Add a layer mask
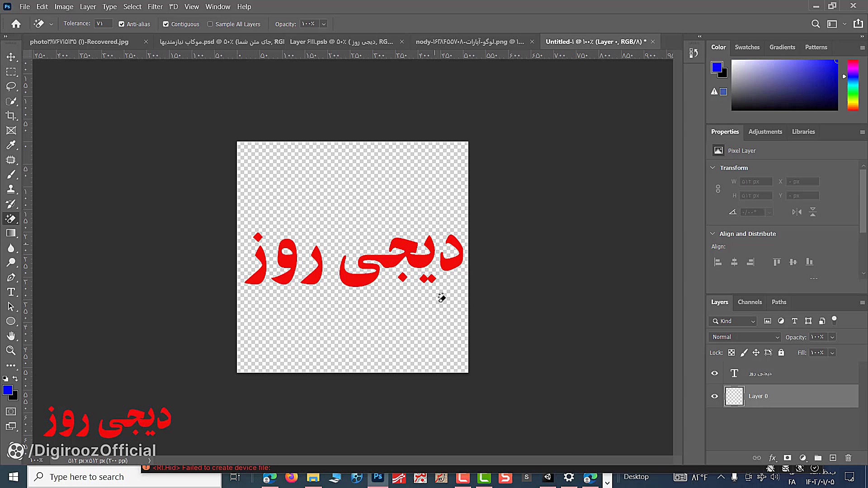The height and width of the screenshot is (488, 868). point(788,458)
